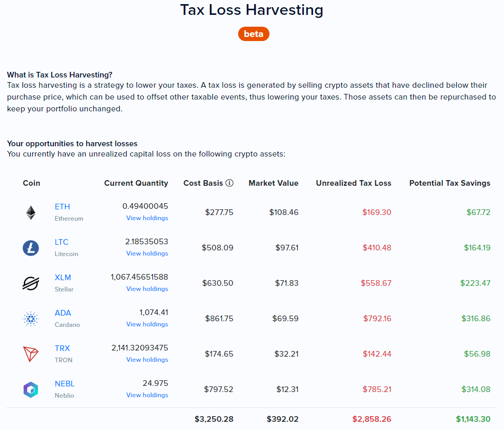
Task: Click ADA tax savings $316.86
Action: pyautogui.click(x=476, y=318)
